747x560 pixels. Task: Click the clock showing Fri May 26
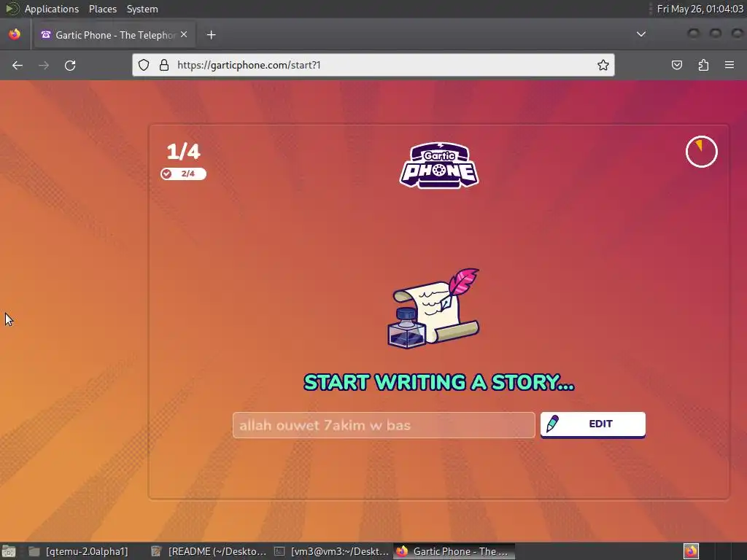700,9
